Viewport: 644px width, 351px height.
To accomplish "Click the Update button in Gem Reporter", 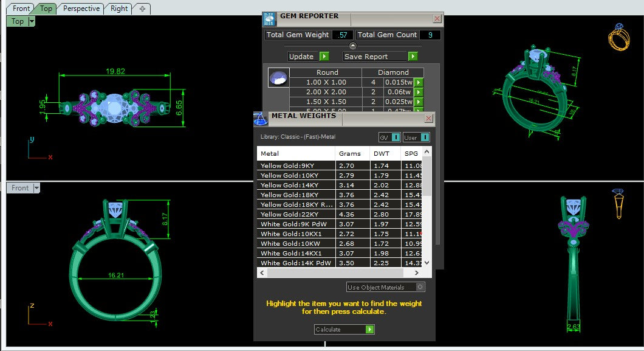I will pos(303,57).
